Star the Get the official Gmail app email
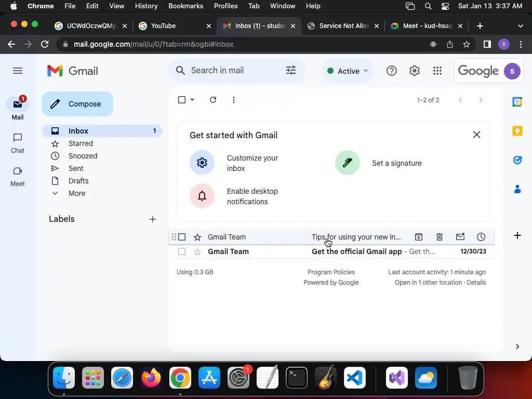Screen dimensions: 532x399 (x=197, y=251)
